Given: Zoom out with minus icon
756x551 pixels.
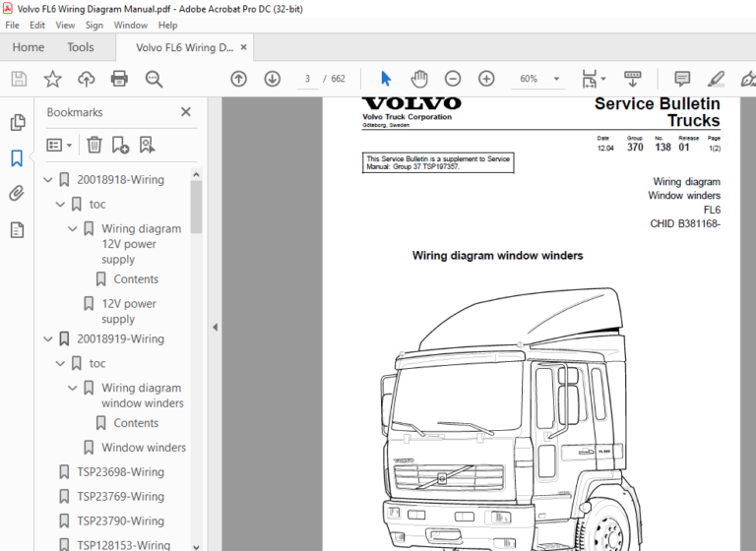Looking at the screenshot, I should (453, 79).
